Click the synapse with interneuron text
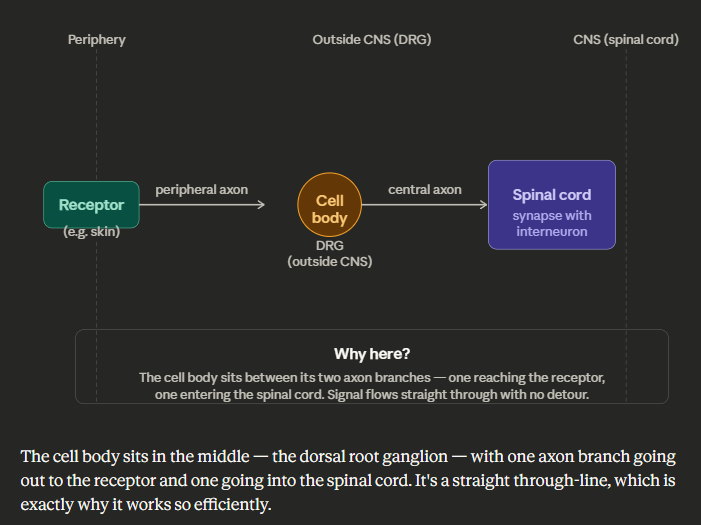The height and width of the screenshot is (525, 701). [x=551, y=223]
